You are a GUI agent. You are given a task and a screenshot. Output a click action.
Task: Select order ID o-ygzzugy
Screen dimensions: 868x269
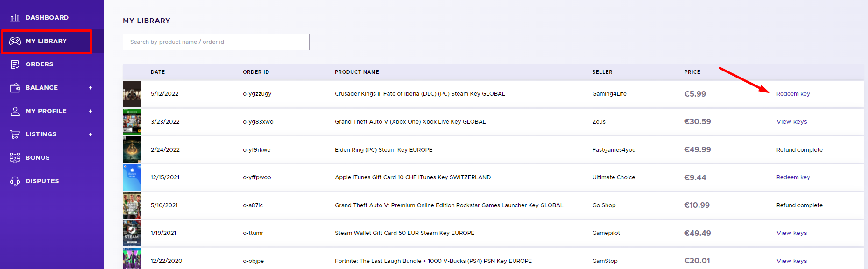click(x=257, y=94)
